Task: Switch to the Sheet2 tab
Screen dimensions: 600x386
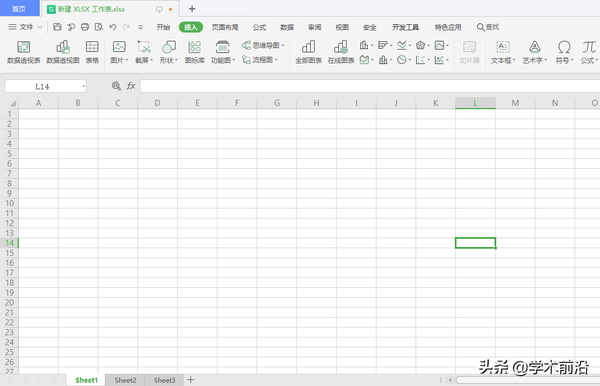Action: point(125,380)
